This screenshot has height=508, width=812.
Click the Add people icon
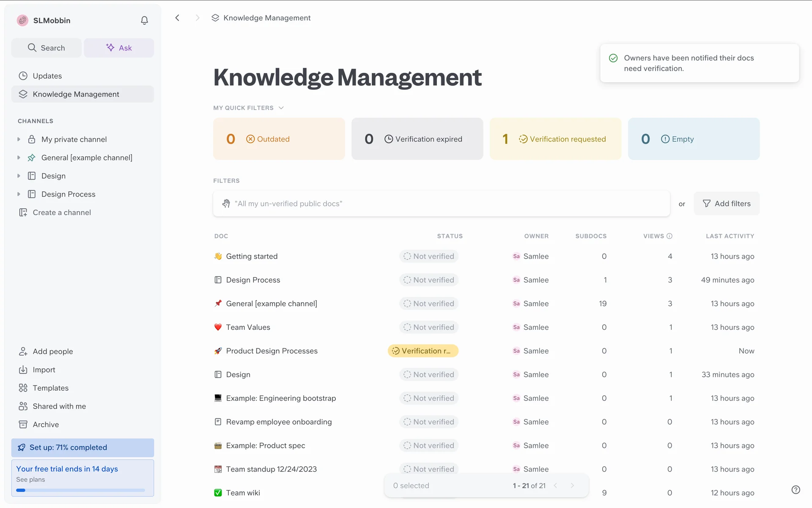23,351
